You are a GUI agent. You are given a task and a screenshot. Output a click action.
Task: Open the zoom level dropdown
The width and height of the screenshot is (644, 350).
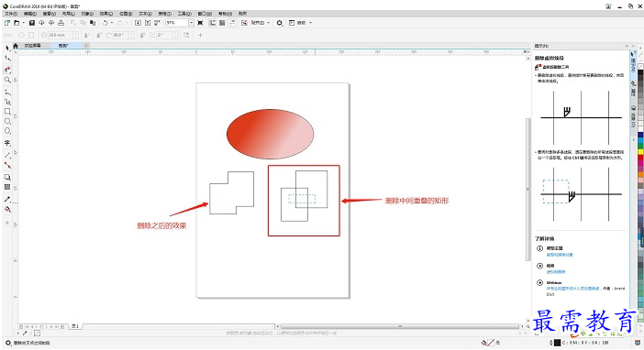coord(191,23)
